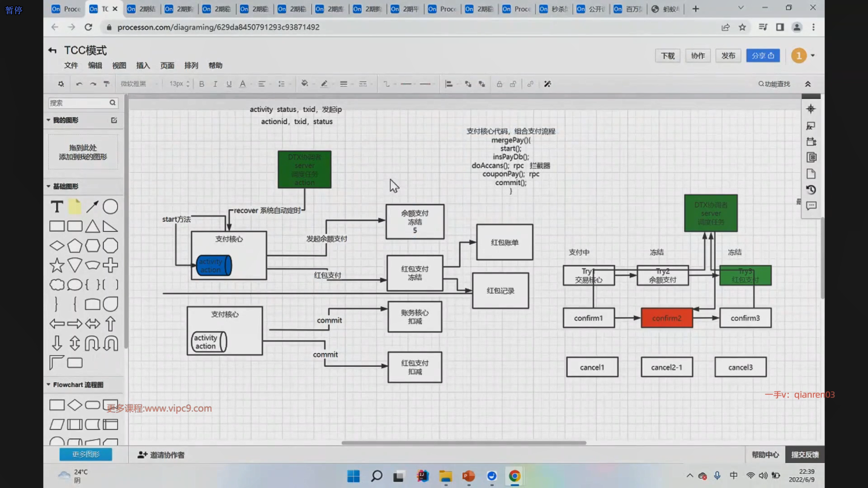Image resolution: width=868 pixels, height=488 pixels.
Task: Open the history versions panel icon
Action: click(x=811, y=190)
